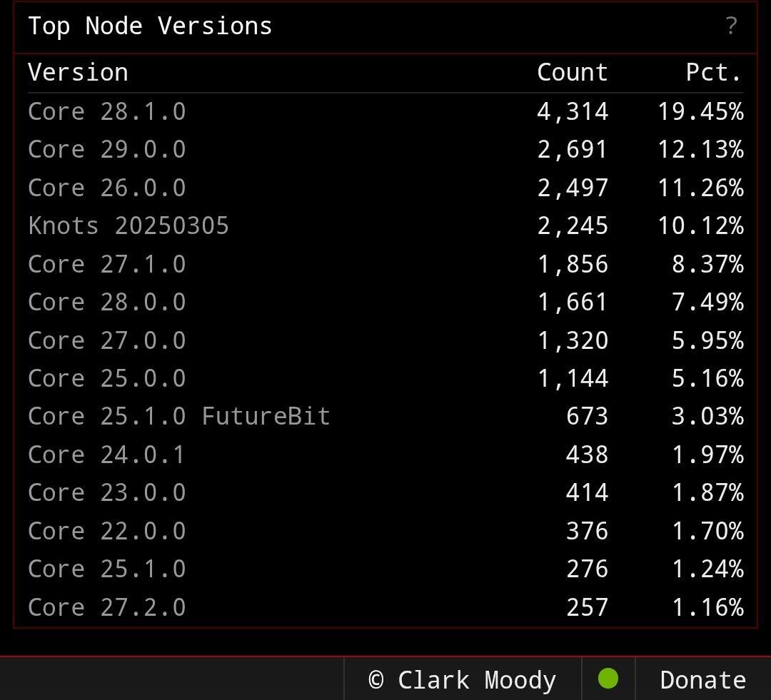Click the count value 276
771x700 pixels.
[587, 569]
